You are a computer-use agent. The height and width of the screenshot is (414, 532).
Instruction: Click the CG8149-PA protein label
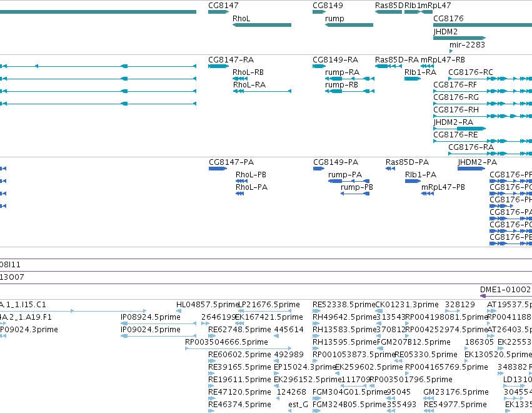(x=336, y=162)
